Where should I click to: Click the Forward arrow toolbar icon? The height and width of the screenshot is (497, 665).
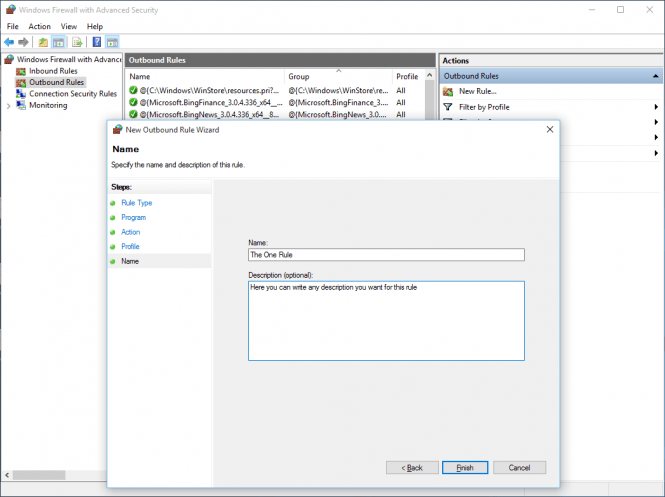click(23, 42)
